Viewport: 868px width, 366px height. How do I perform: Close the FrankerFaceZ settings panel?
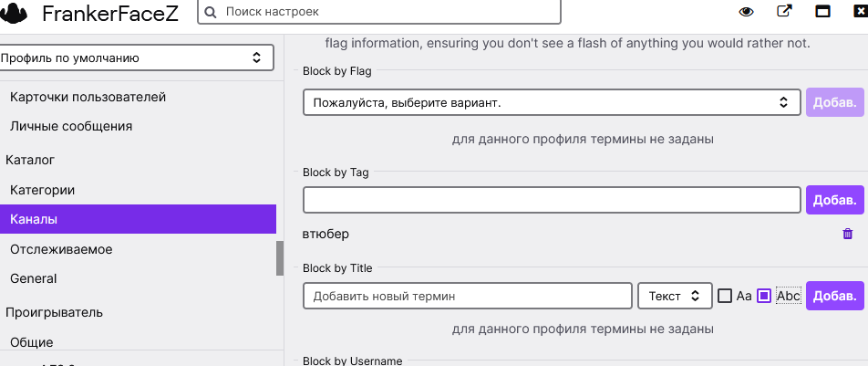click(860, 12)
